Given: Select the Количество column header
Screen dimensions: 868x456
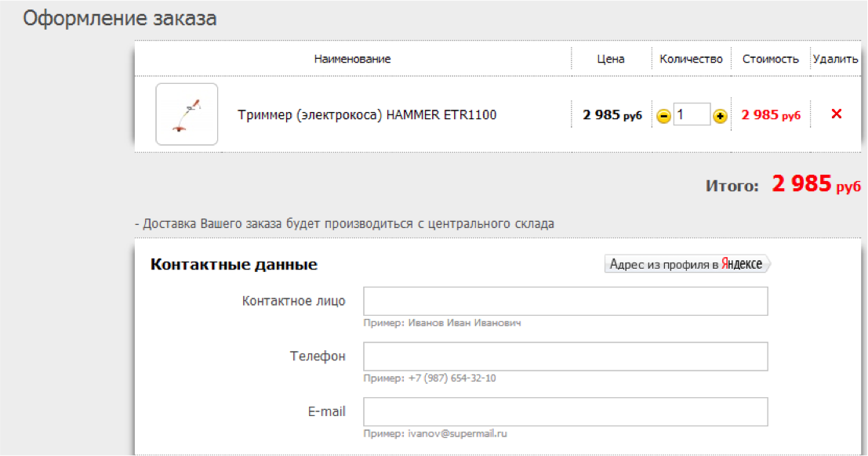Looking at the screenshot, I should tap(691, 59).
